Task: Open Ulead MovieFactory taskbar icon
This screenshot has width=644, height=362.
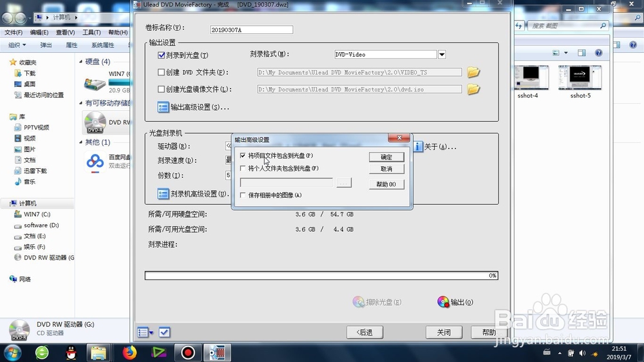Action: tap(217, 352)
